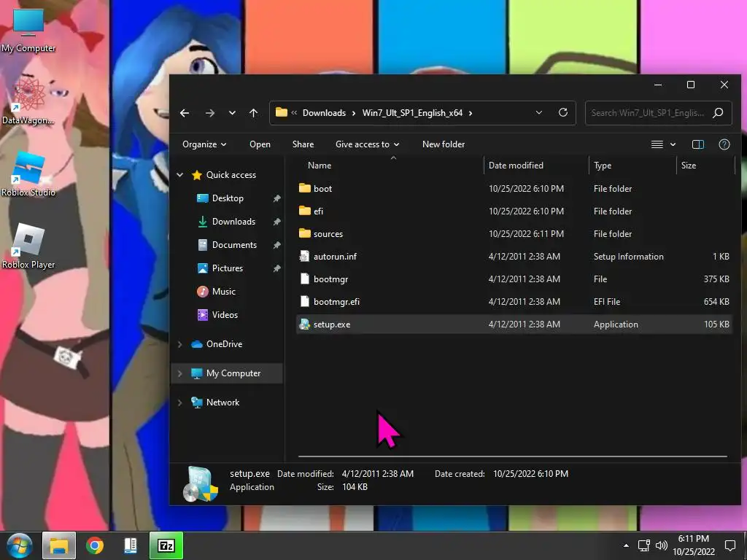Go up to parent folder
The height and width of the screenshot is (560, 747).
click(x=253, y=113)
